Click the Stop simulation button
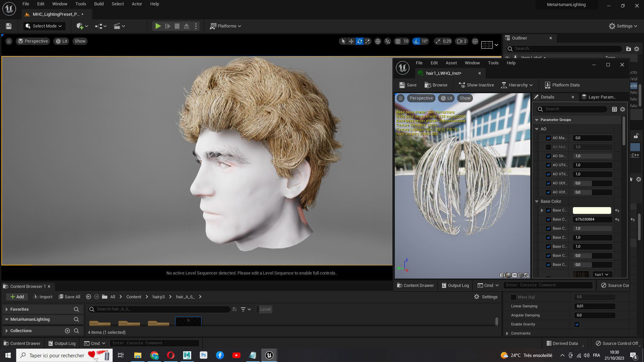This screenshot has width=644, height=362. coord(177,26)
